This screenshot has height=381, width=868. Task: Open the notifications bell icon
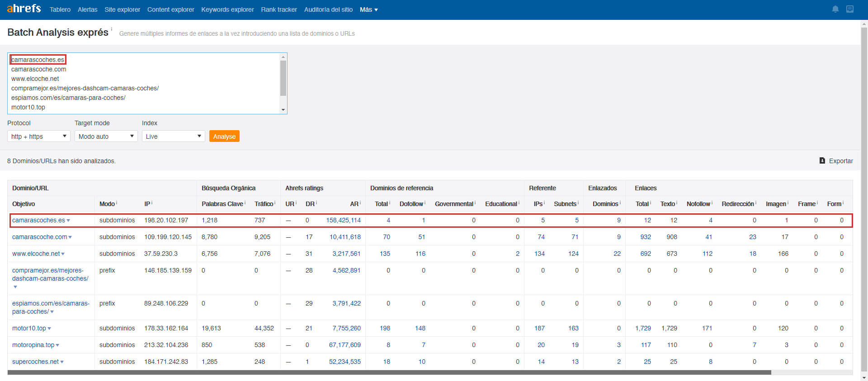point(835,9)
